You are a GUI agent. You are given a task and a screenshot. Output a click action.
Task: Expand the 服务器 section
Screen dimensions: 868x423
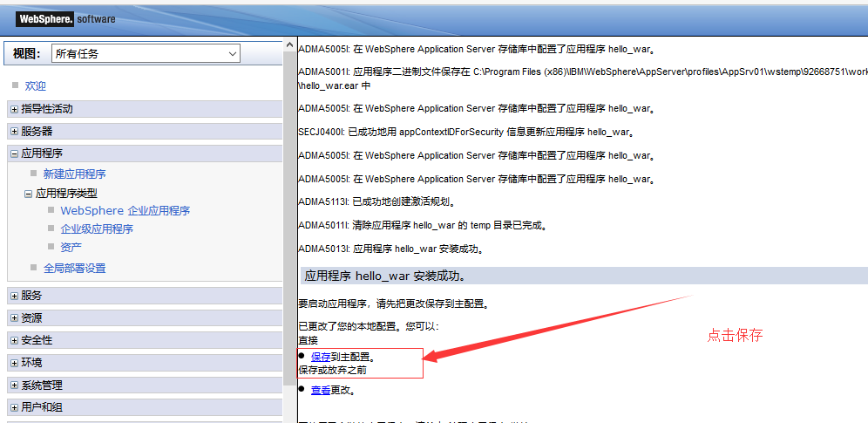pos(15,131)
